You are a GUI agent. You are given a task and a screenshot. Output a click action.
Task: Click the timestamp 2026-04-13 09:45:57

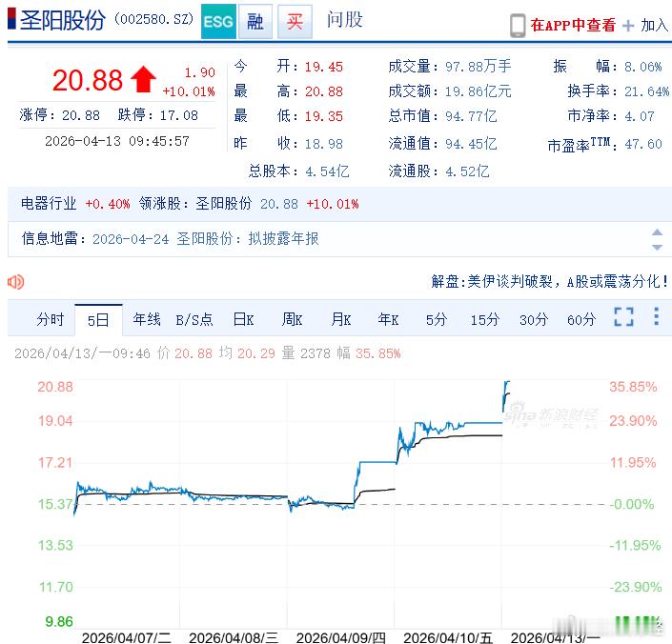[x=117, y=141]
